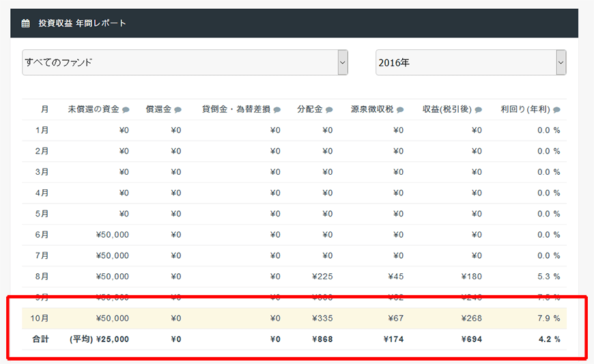
Task: Click tooltip bubble next to 貸倒金・為替差損
Action: tap(277, 110)
